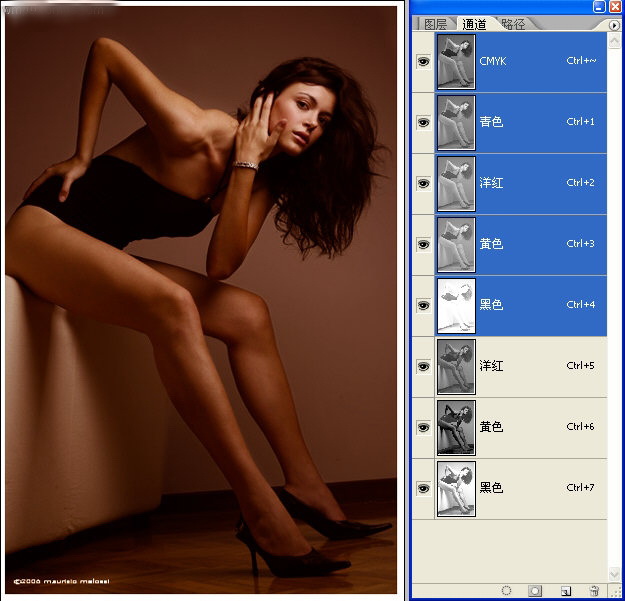Click the channels panel scroll up arrow
The image size is (625, 601).
point(615,38)
